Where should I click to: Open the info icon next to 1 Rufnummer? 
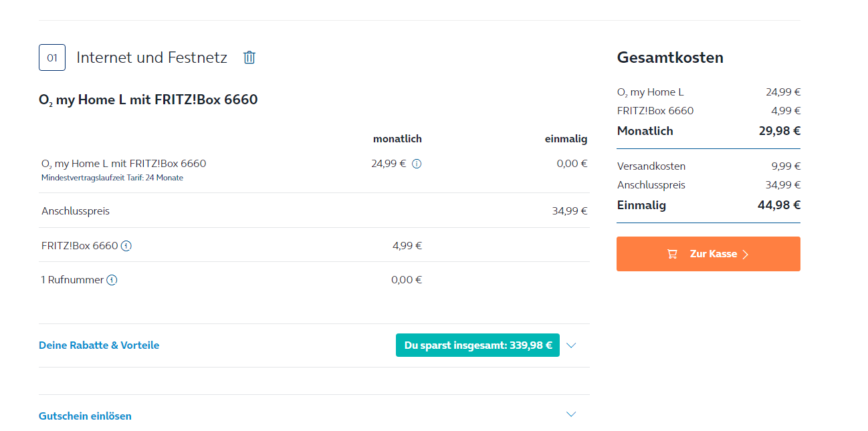[x=112, y=280]
